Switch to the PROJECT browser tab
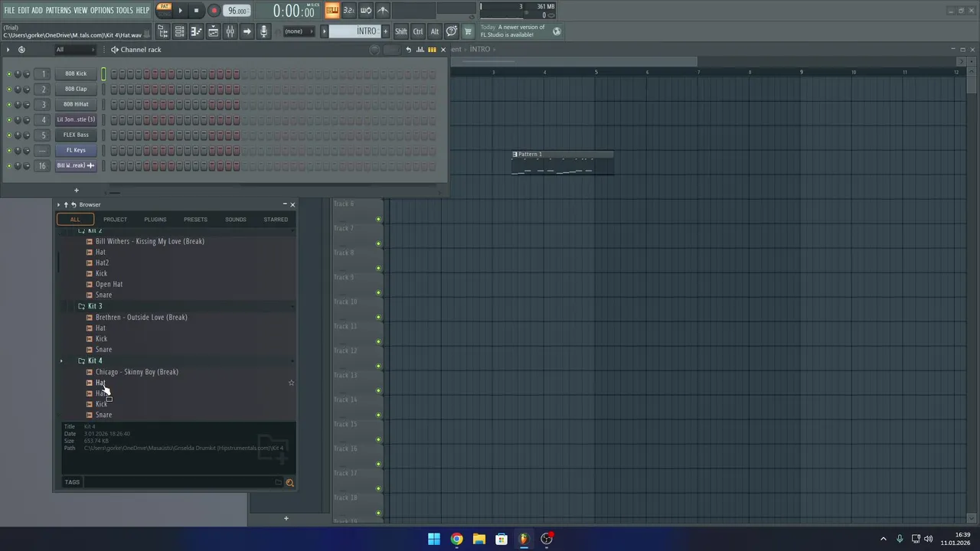Screen dimensions: 980x551 click(115, 220)
